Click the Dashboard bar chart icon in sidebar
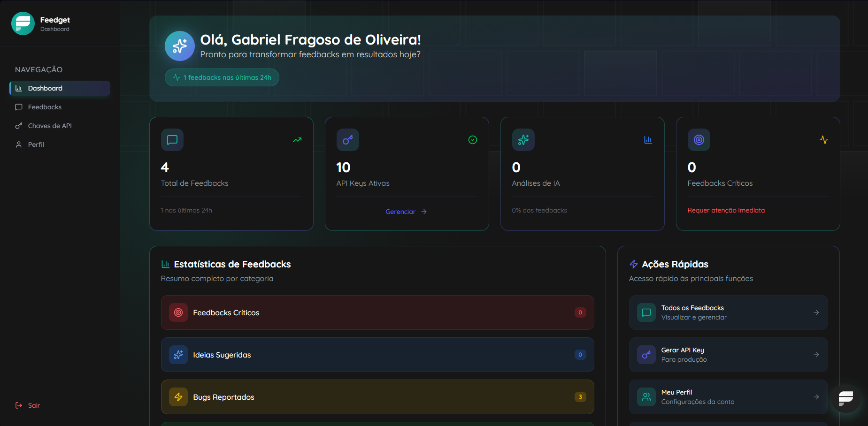868x426 pixels. 19,88
